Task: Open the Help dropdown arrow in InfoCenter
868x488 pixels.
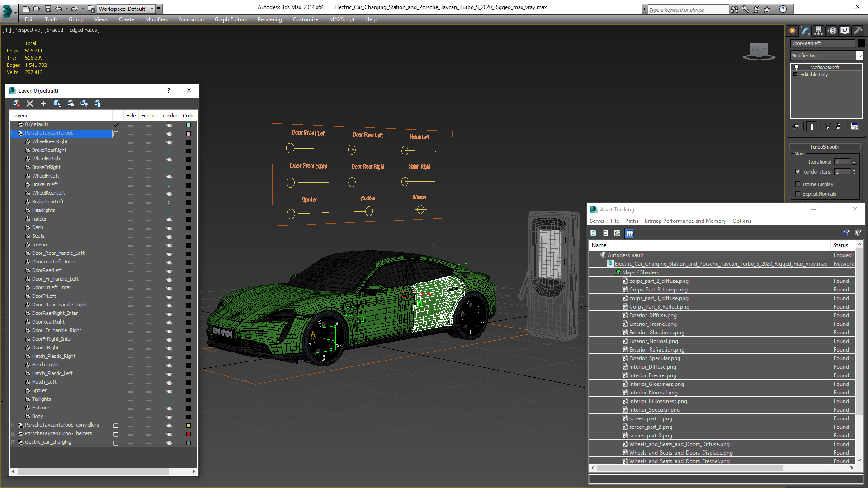Action: (x=790, y=9)
